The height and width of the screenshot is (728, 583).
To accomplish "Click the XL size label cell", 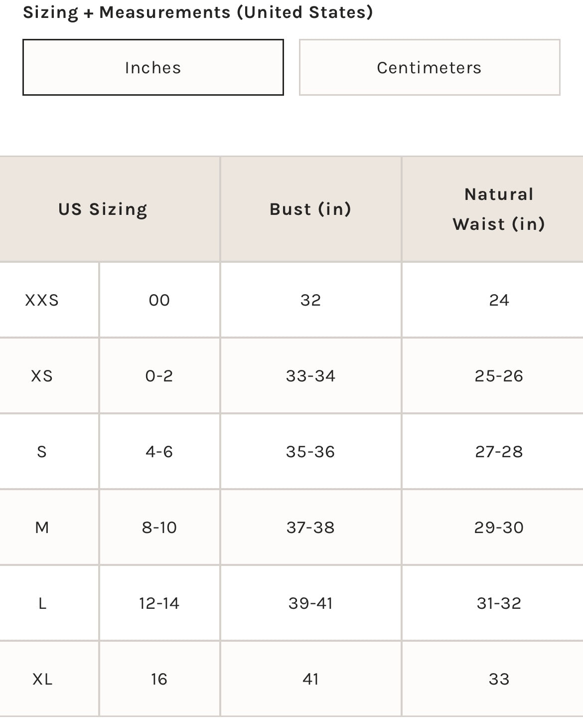I will point(42,679).
